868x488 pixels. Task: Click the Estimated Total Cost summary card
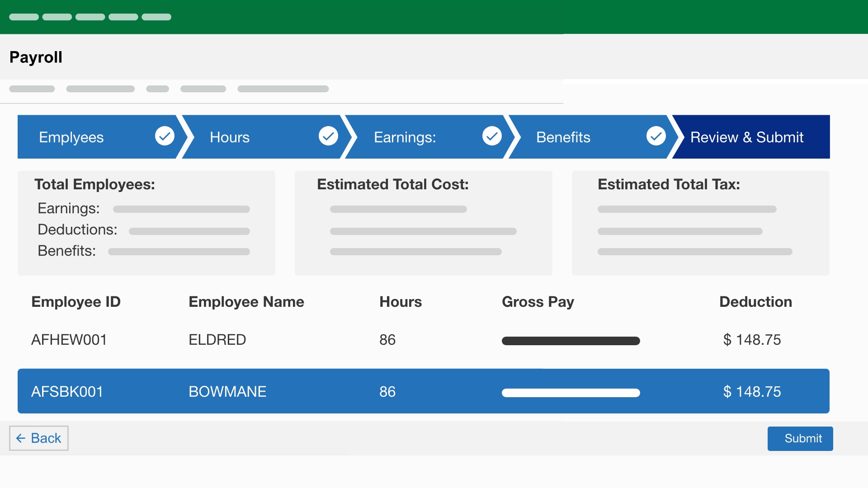(423, 223)
